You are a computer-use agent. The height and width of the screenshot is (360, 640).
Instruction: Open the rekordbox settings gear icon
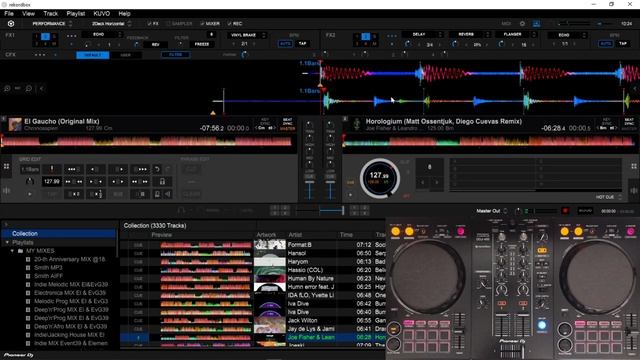(11, 24)
